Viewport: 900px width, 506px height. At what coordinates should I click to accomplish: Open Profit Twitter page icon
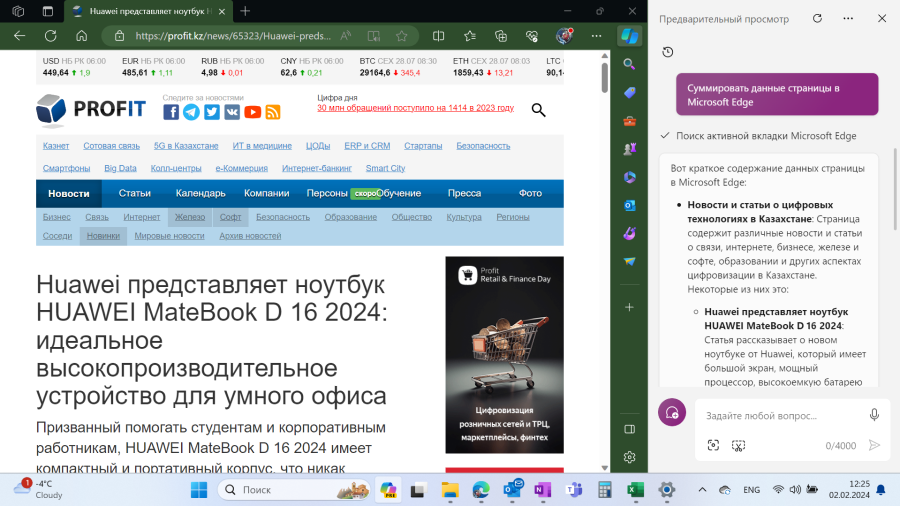tap(212, 112)
